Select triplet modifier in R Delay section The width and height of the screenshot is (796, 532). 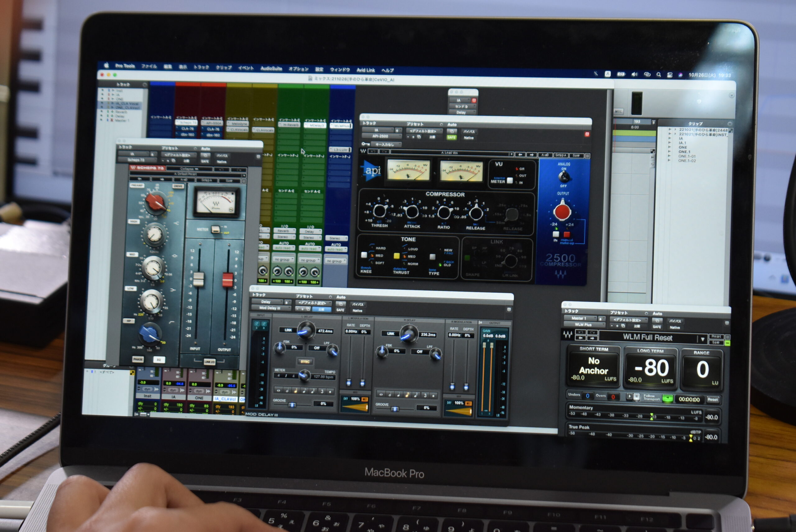click(425, 395)
